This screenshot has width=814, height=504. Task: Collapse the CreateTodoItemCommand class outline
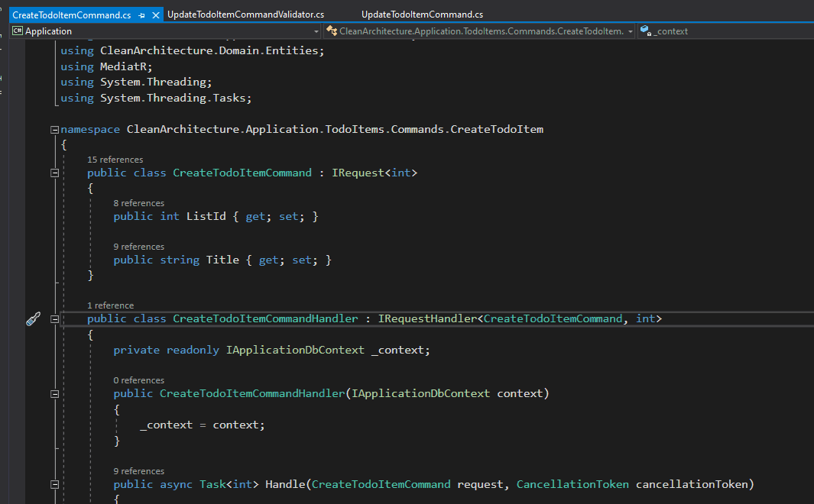[x=54, y=173]
